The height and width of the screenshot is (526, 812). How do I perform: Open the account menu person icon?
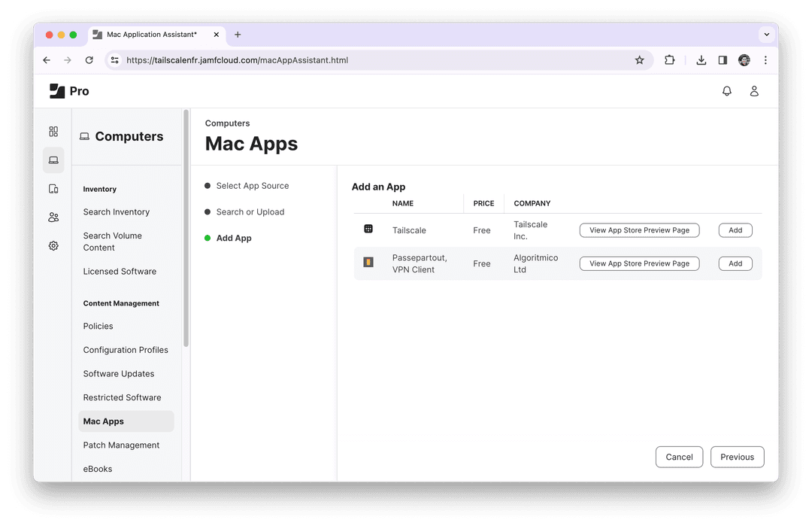(x=755, y=90)
